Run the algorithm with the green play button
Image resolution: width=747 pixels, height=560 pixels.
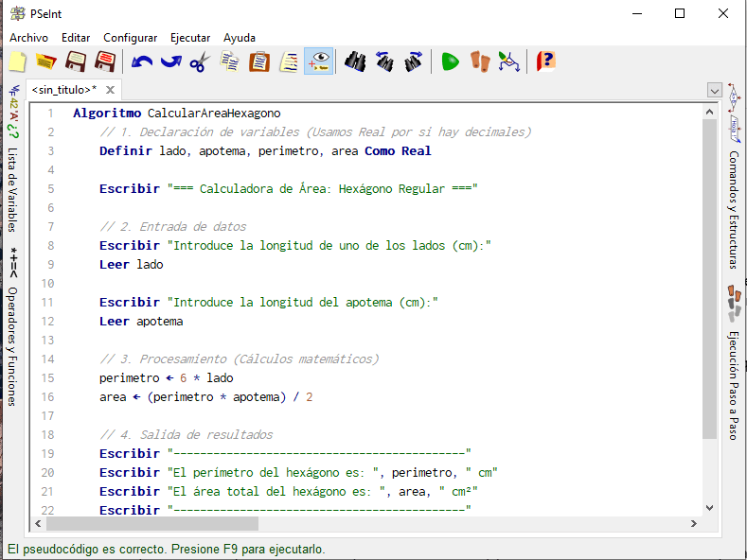tap(451, 62)
